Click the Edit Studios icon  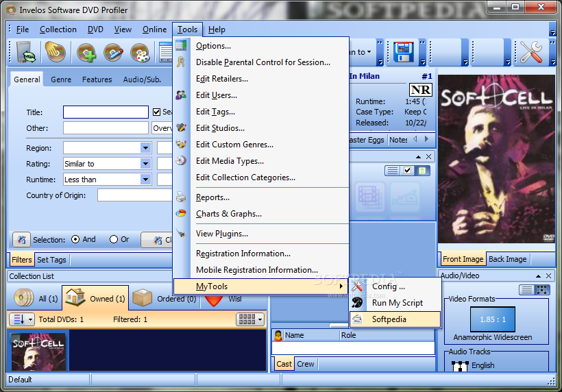pyautogui.click(x=181, y=127)
